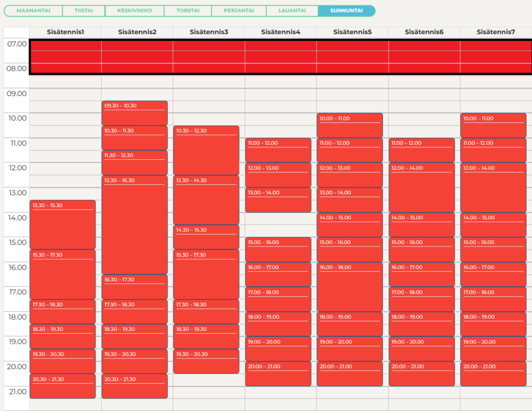Viewport: 532px width, 411px height.
Task: Open Sisätennis2 long booking 12.30 – 16.30
Action: tap(135, 225)
